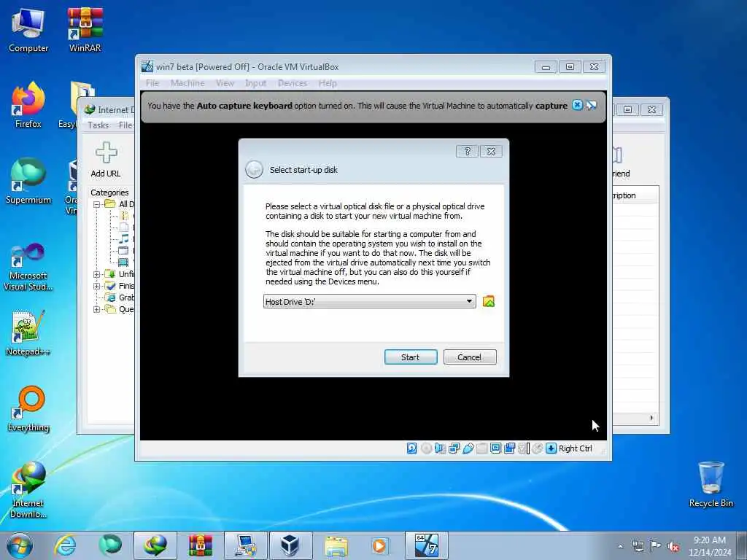The image size is (747, 560).
Task: Click Add URL in Internet Download Manager
Action: 106,160
